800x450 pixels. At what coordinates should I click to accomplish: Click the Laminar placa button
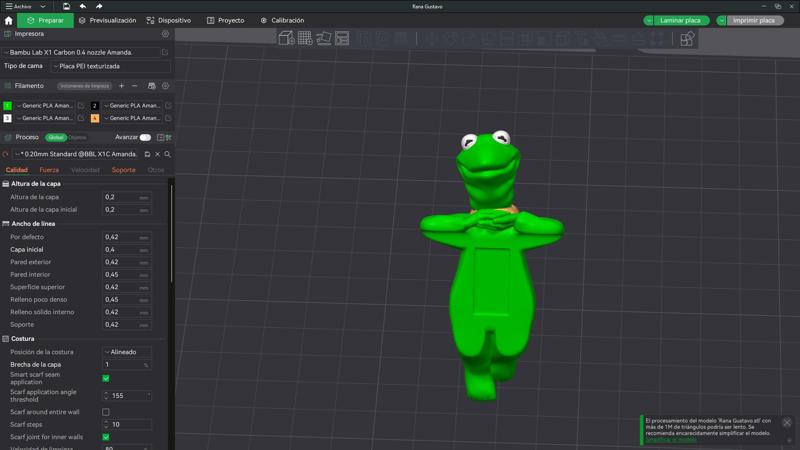click(x=681, y=20)
